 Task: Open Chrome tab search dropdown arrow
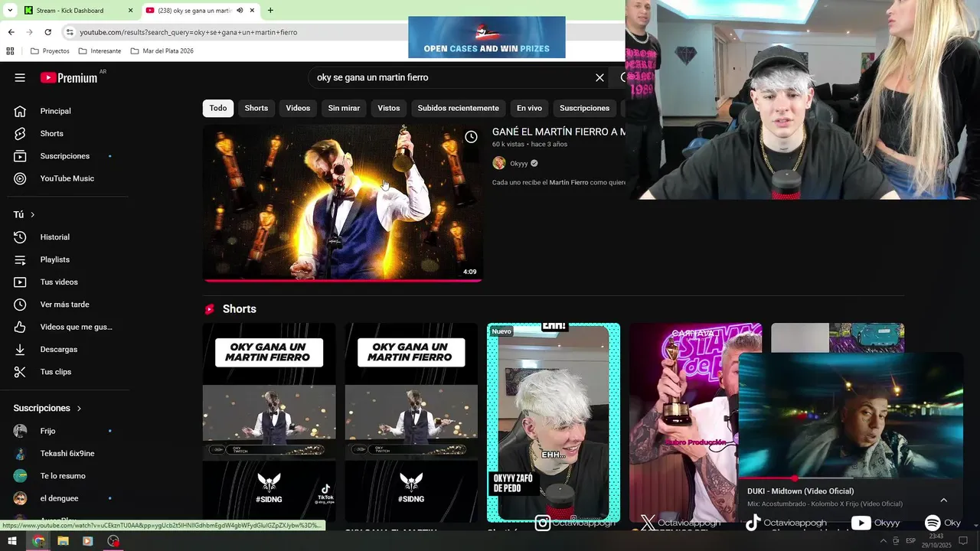[x=10, y=11]
